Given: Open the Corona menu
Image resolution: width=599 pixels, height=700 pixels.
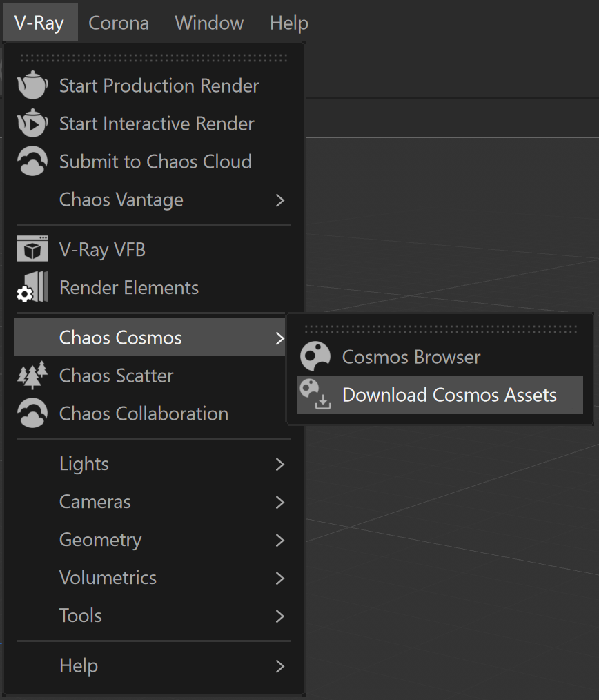Looking at the screenshot, I should (118, 23).
